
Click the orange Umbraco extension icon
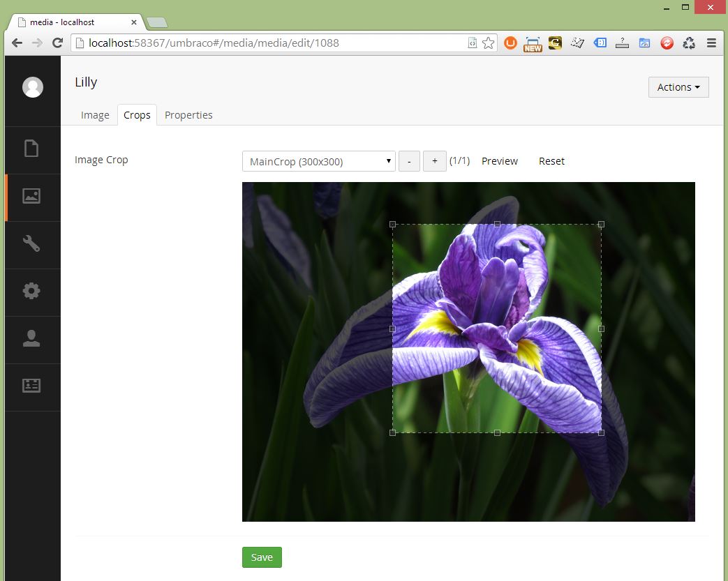(x=510, y=43)
